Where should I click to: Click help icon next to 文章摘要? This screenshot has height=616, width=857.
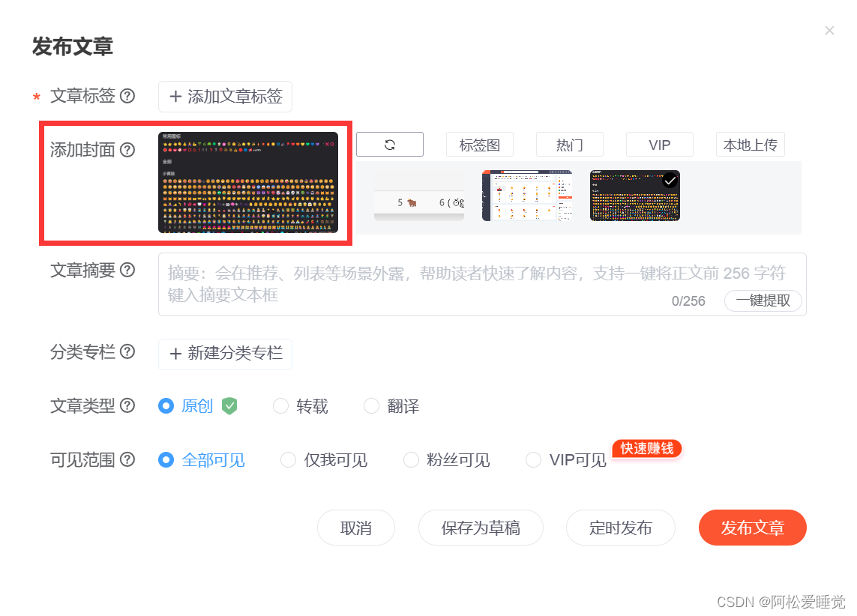point(127,270)
